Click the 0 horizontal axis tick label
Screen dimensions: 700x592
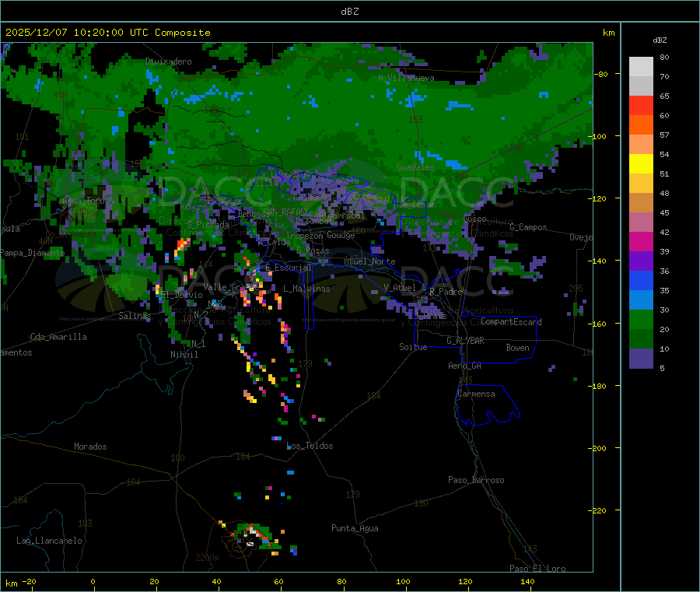pos(93,582)
